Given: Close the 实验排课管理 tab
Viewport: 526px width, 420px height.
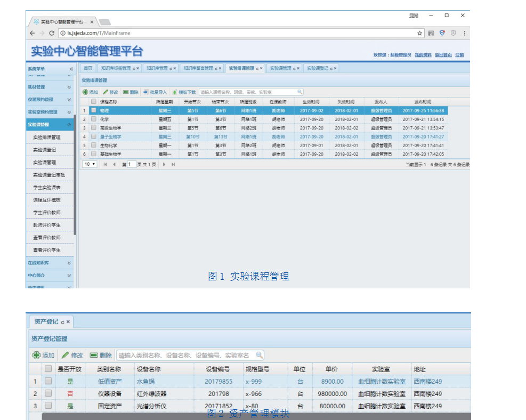Looking at the screenshot, I should pyautogui.click(x=261, y=68).
